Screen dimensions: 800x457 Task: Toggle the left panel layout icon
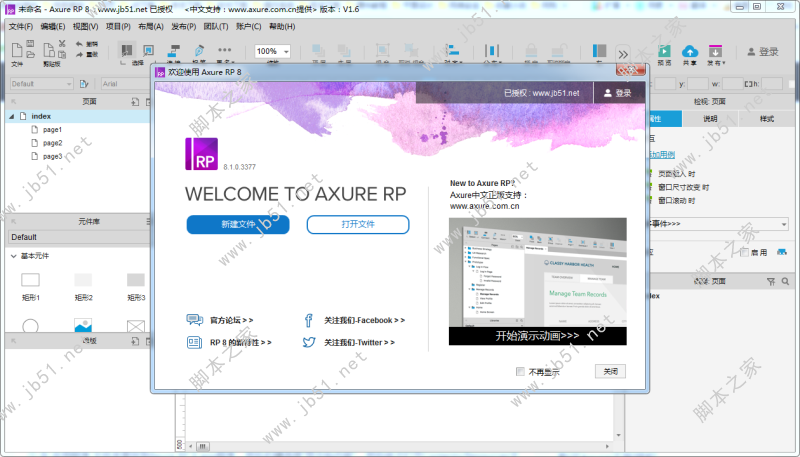pos(599,50)
